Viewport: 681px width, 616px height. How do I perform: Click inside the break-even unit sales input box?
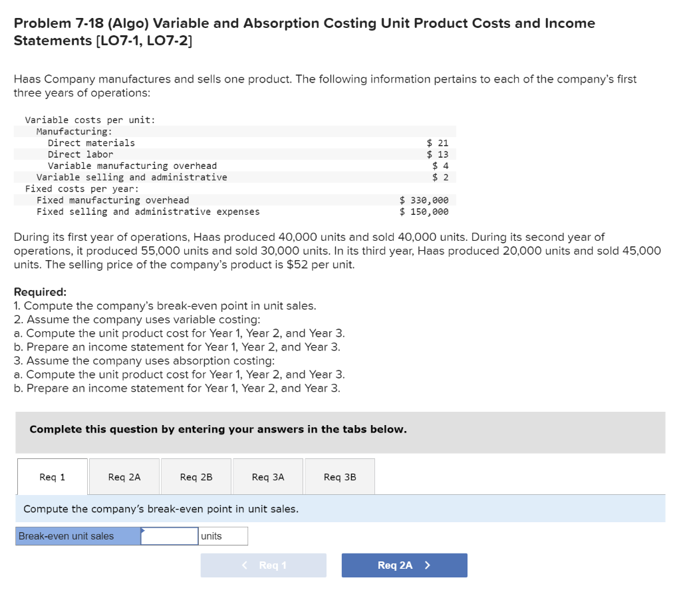click(x=168, y=536)
